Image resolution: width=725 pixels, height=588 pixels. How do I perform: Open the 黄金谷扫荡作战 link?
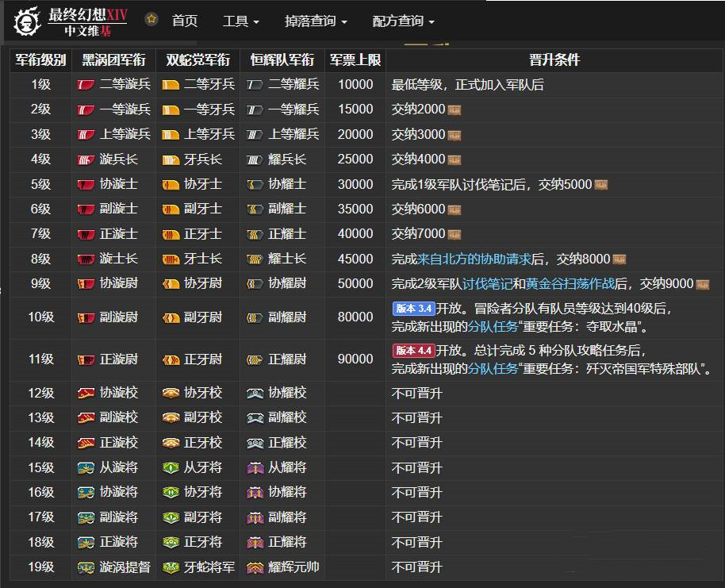(570, 283)
